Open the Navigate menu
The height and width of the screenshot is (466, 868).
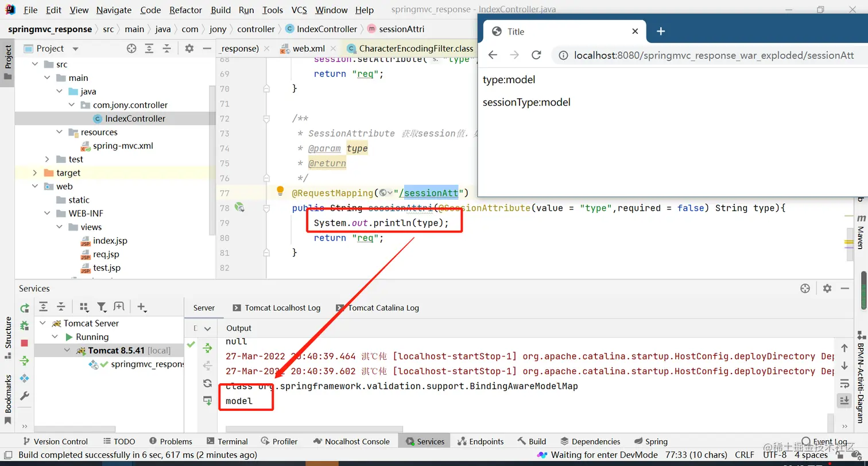(x=114, y=10)
